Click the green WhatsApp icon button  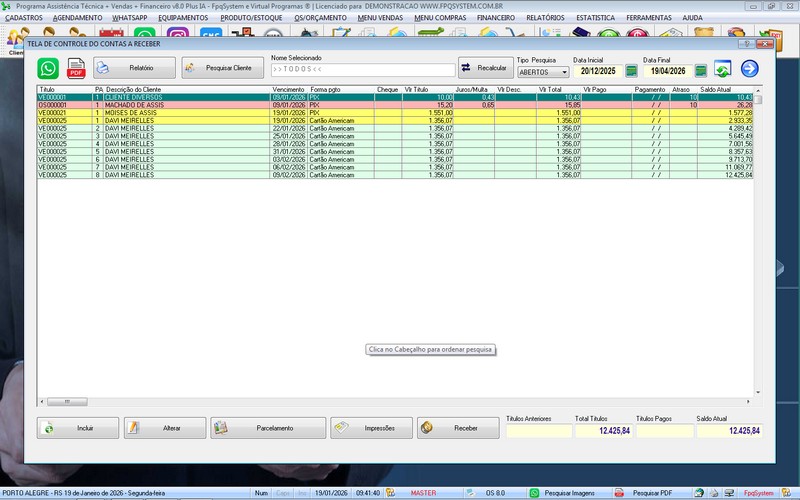pos(48,68)
